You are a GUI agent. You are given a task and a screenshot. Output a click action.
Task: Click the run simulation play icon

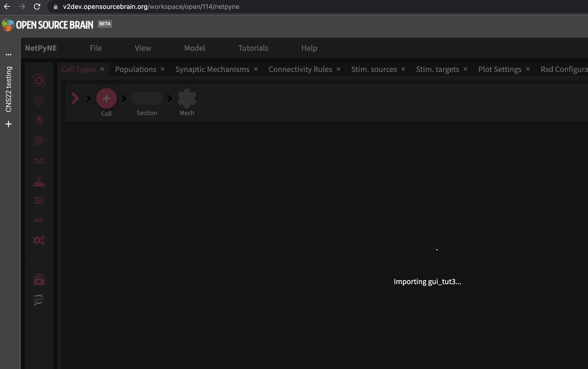39,280
